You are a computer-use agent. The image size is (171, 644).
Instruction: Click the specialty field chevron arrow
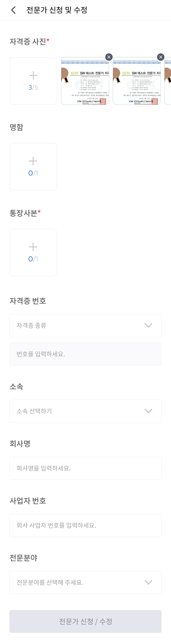pos(148,582)
